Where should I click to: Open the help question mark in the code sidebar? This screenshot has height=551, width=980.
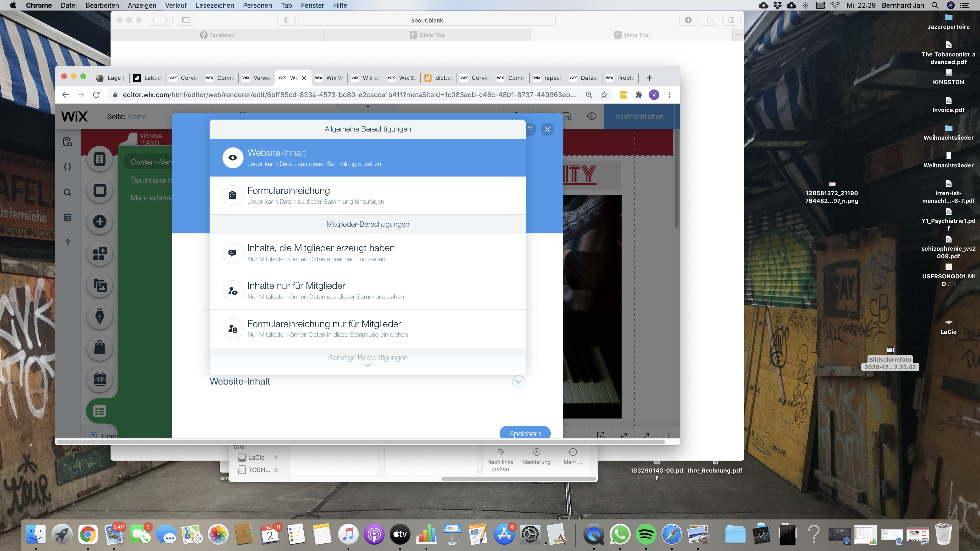coord(67,242)
